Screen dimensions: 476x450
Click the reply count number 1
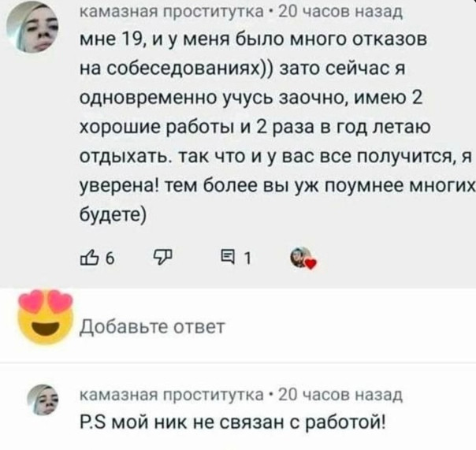click(x=247, y=258)
